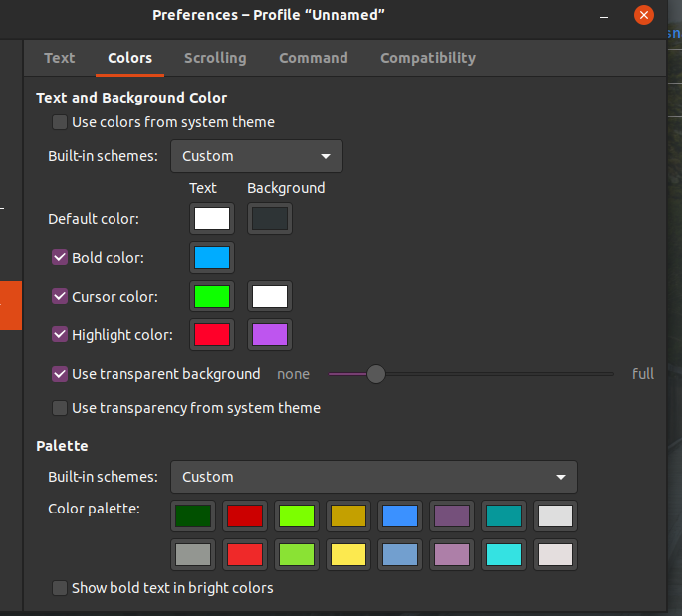Edit pale blue palette color in bottom row

click(x=400, y=554)
